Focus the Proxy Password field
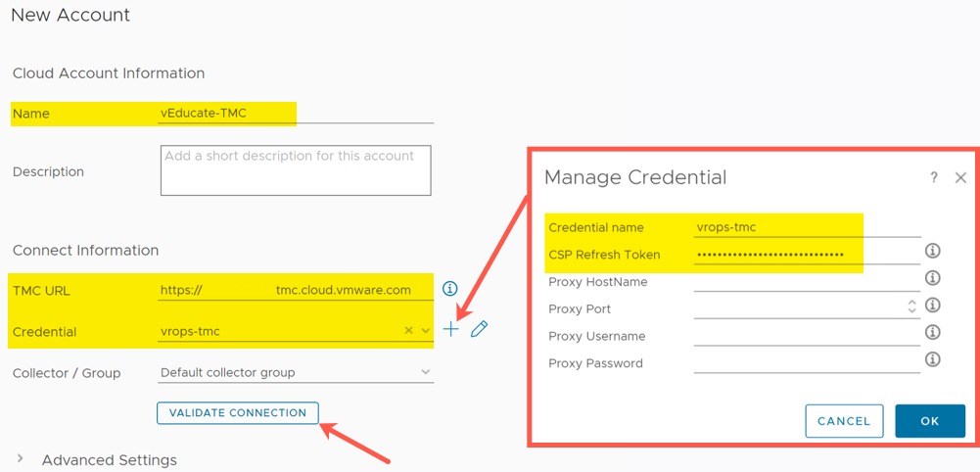The height and width of the screenshot is (472, 980). (x=807, y=362)
